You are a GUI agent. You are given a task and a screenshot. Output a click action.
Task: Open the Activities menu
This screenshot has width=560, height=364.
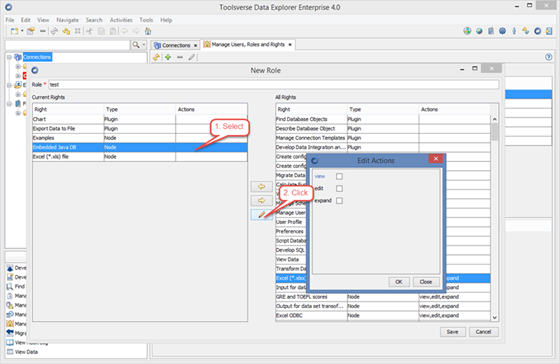pos(121,20)
